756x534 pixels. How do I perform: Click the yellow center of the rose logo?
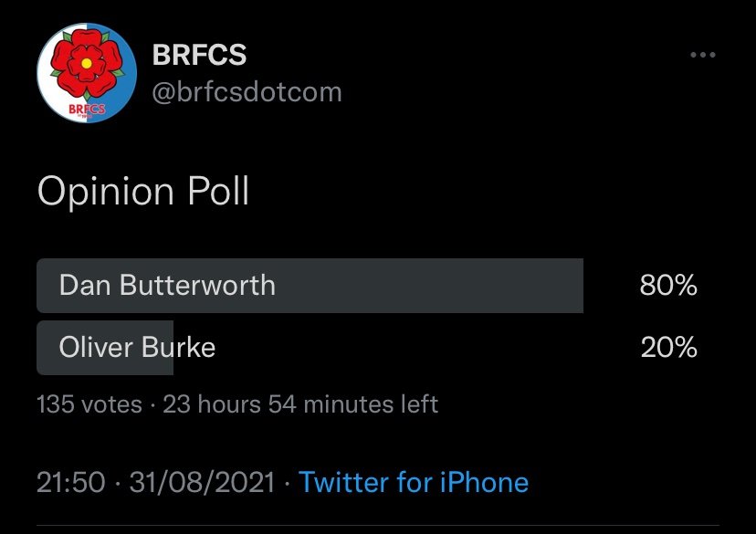87,63
